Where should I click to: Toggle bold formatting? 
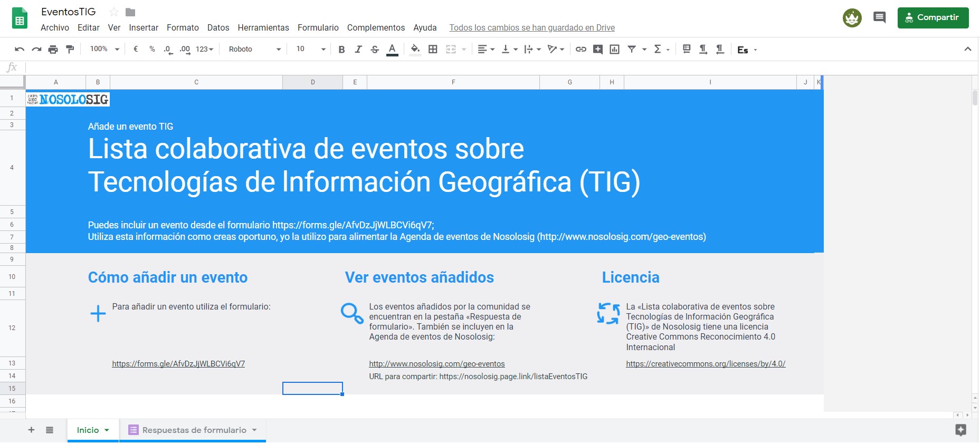pyautogui.click(x=341, y=49)
